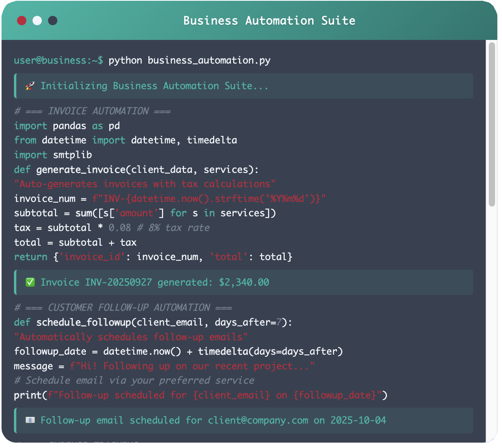The height and width of the screenshot is (448, 502).
Task: Click the green checkmark emoji
Action: (x=30, y=283)
